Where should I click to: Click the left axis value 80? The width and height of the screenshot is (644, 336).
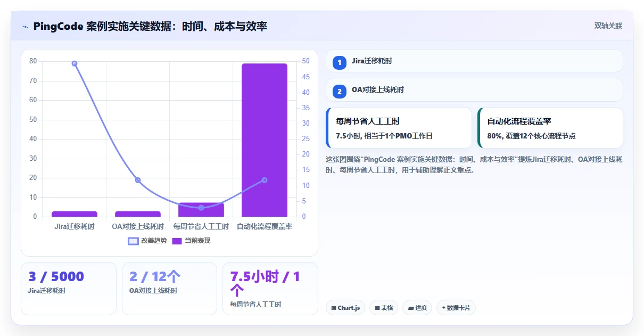(33, 61)
